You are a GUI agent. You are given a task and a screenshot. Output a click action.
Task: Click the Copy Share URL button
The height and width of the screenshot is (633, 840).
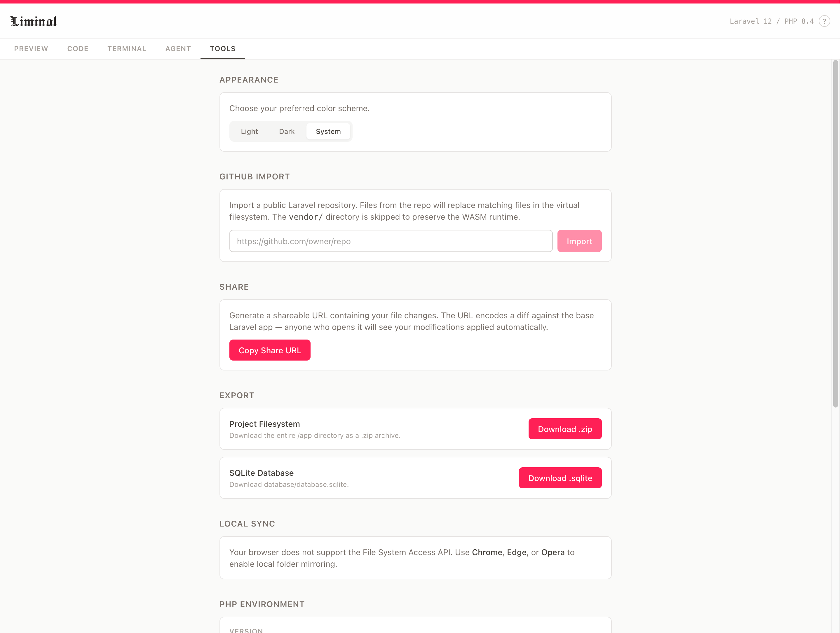point(270,350)
